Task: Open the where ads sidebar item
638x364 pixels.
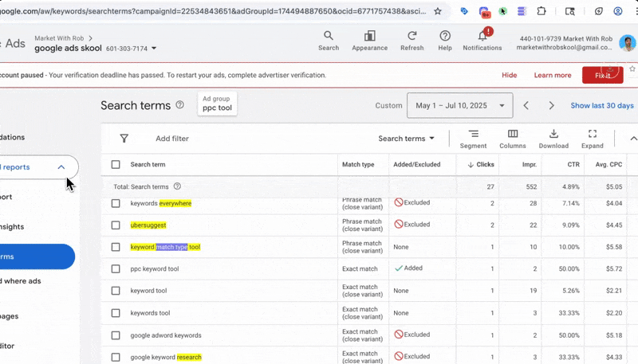Action: pos(21,280)
